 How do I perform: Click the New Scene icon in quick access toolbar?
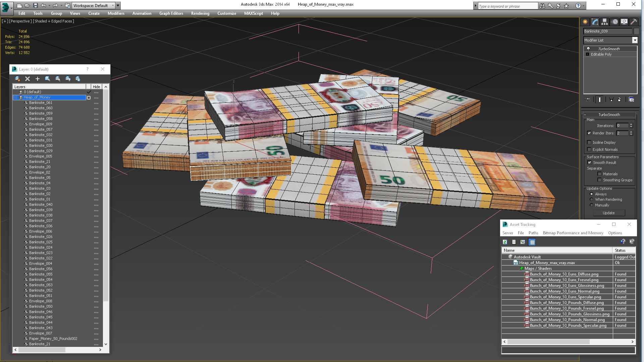pos(19,6)
